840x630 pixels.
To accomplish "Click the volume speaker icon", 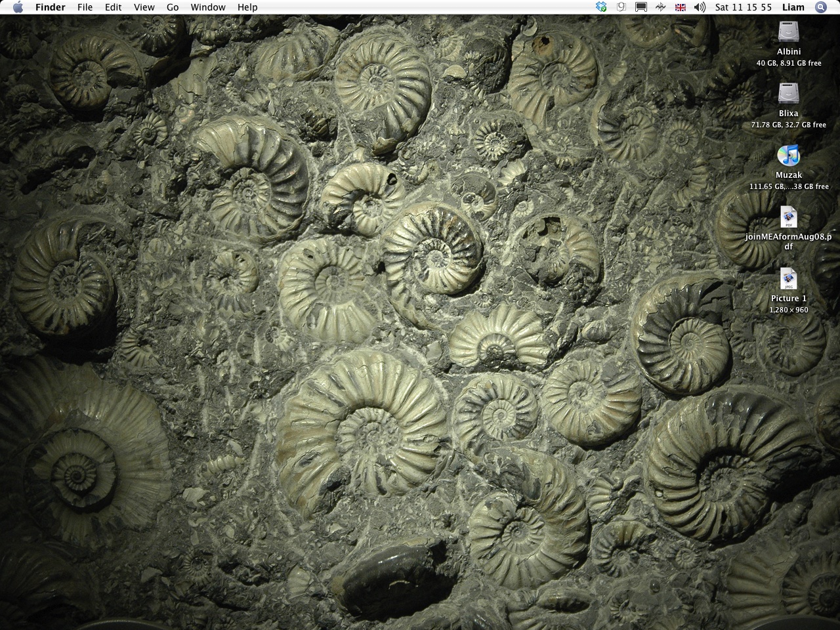I will coord(700,7).
